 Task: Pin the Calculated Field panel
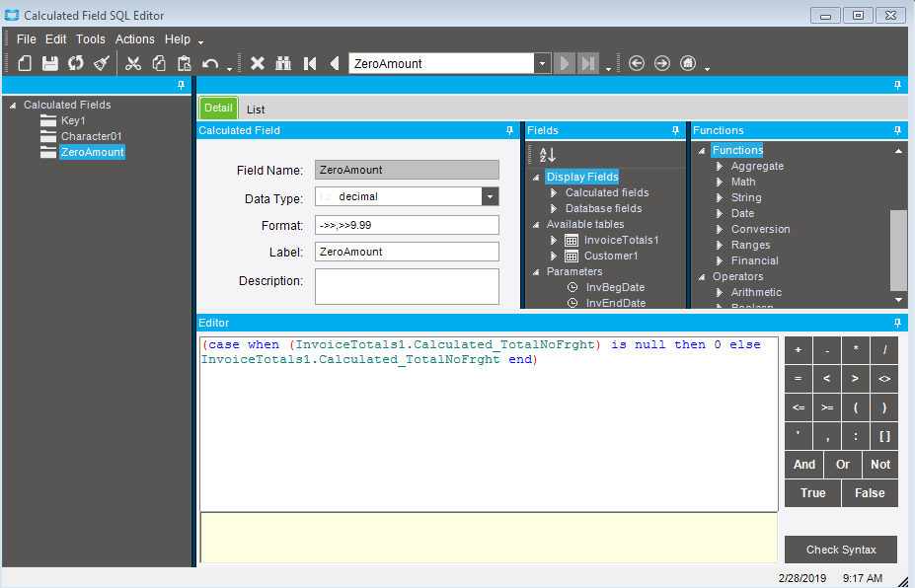[509, 130]
